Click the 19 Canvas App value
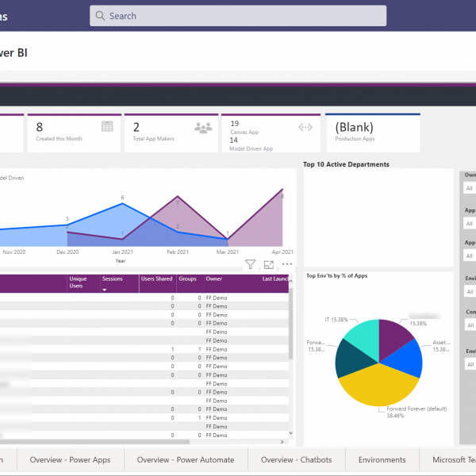The height and width of the screenshot is (476, 476). pos(235,124)
